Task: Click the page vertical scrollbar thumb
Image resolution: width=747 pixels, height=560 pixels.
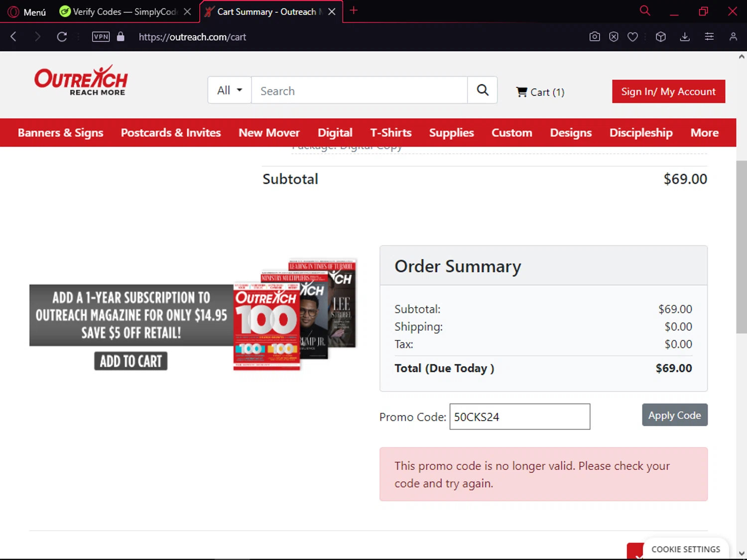Action: coord(742,247)
